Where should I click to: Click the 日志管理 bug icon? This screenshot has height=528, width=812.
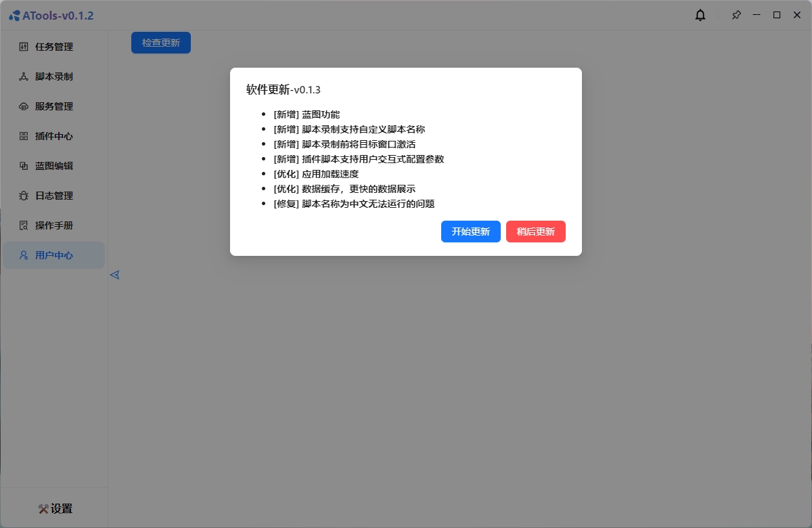point(24,196)
